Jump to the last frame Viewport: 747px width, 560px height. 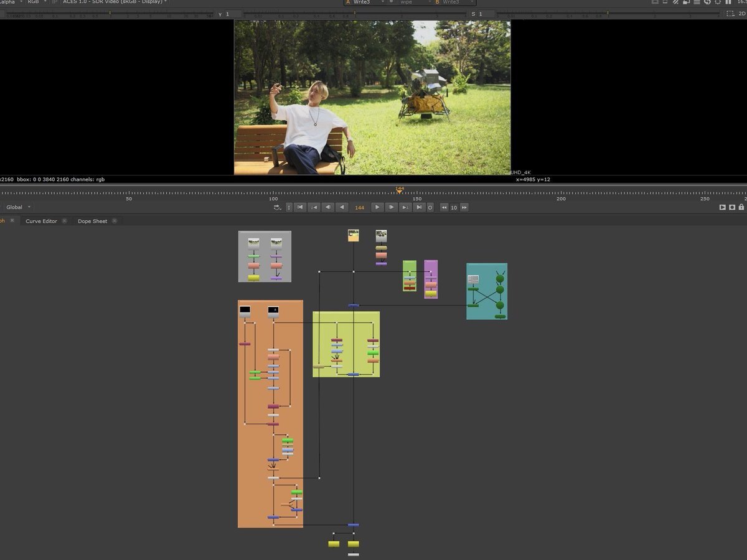point(419,207)
